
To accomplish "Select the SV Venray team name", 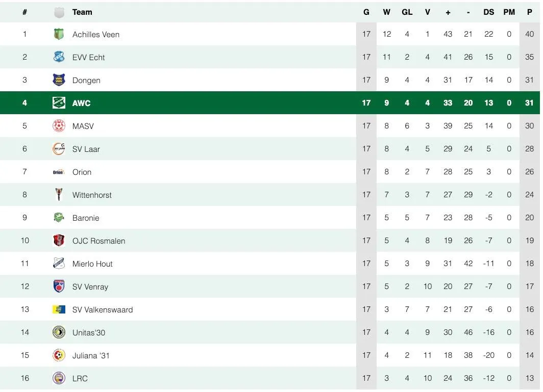I will coord(90,286).
